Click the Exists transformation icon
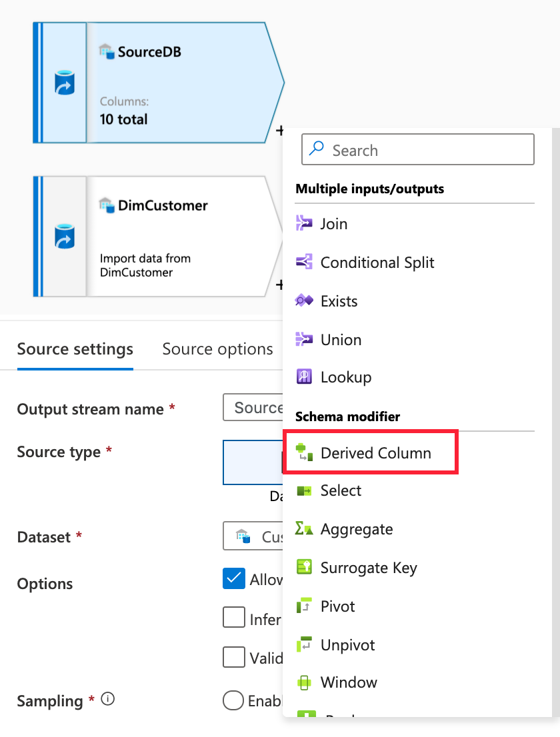 point(304,300)
